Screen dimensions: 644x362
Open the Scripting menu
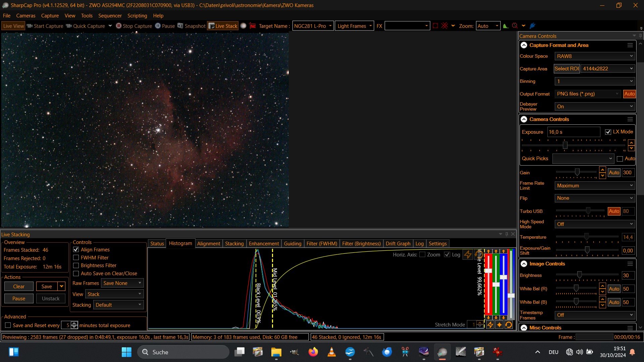[137, 16]
